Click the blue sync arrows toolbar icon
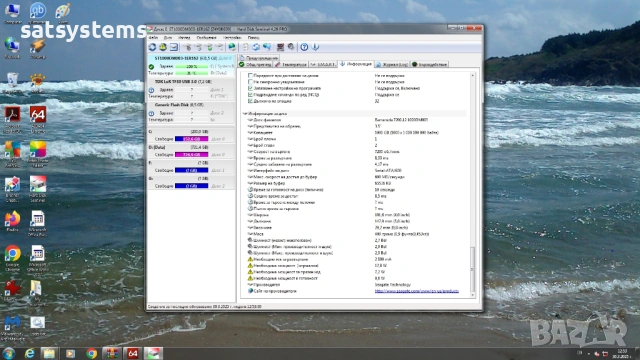Viewport: 640px width, 360px height. (x=256, y=47)
